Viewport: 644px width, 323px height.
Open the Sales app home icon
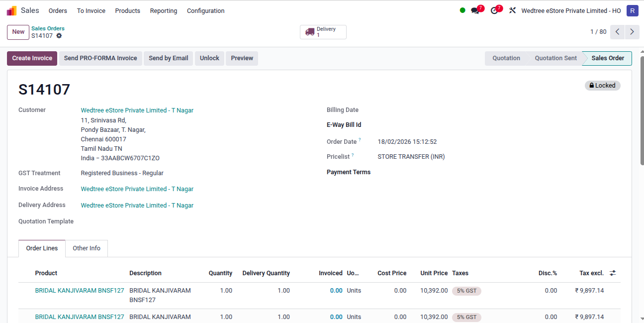click(11, 10)
